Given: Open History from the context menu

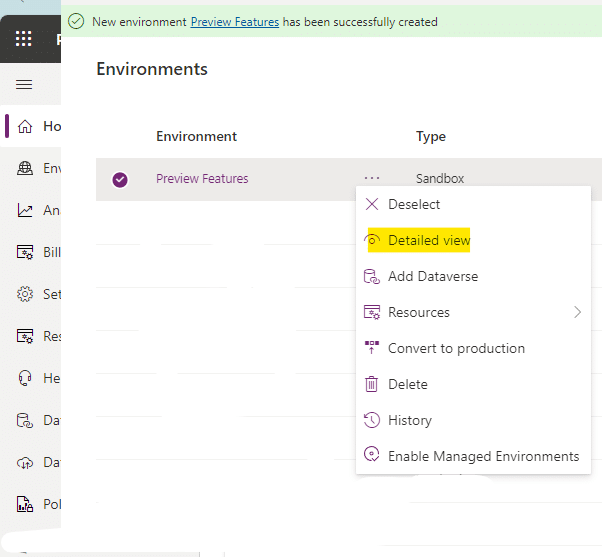Looking at the screenshot, I should tap(409, 420).
